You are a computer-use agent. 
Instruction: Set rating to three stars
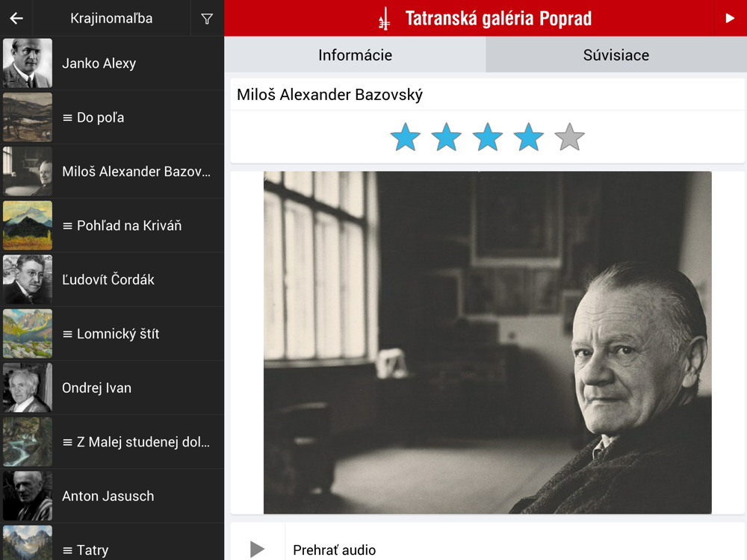[x=487, y=137]
